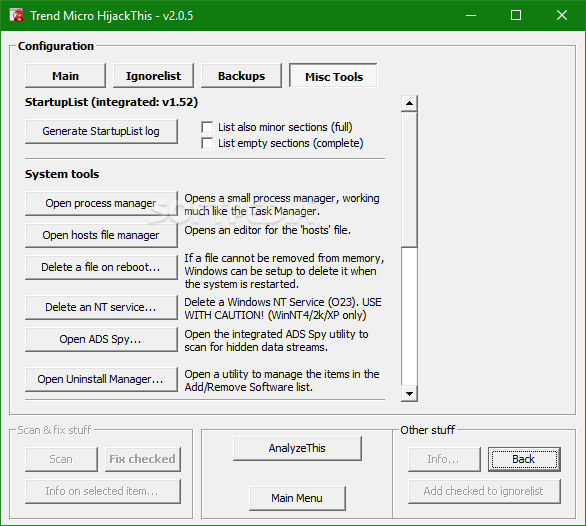This screenshot has width=586, height=526.
Task: Click the 'Other stuff' group label
Action: (428, 430)
